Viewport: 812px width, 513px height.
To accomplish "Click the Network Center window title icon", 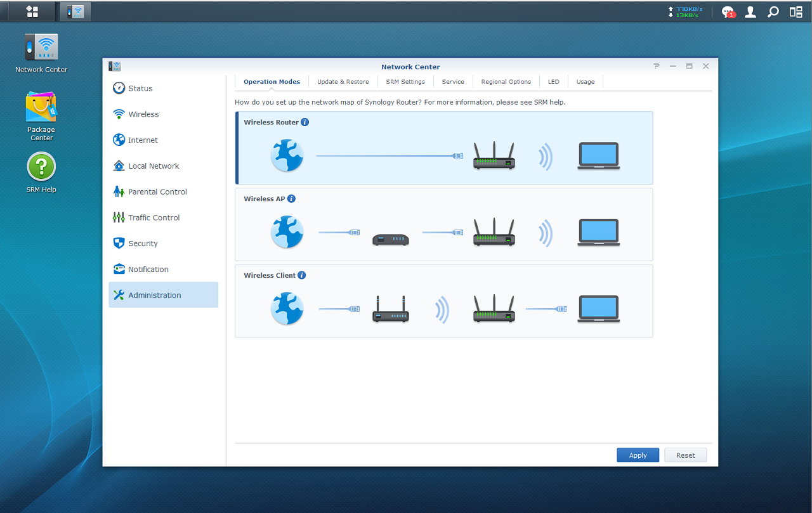I will (115, 66).
